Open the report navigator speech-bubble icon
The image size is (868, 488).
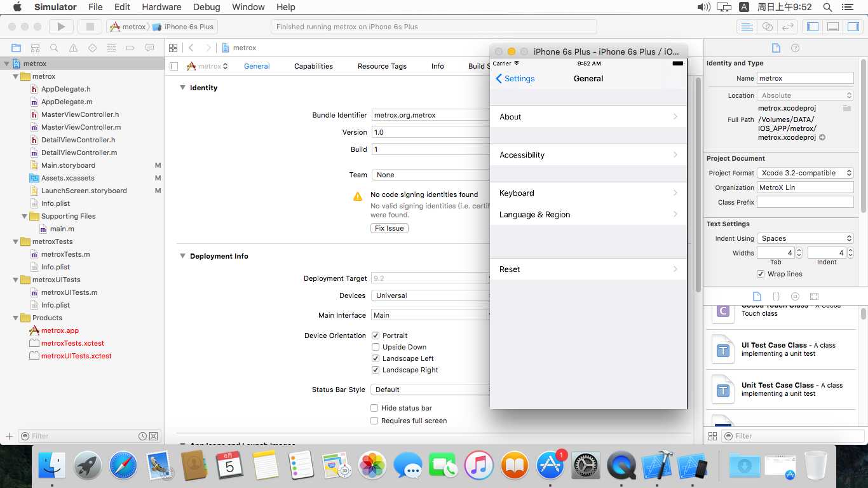coord(149,48)
